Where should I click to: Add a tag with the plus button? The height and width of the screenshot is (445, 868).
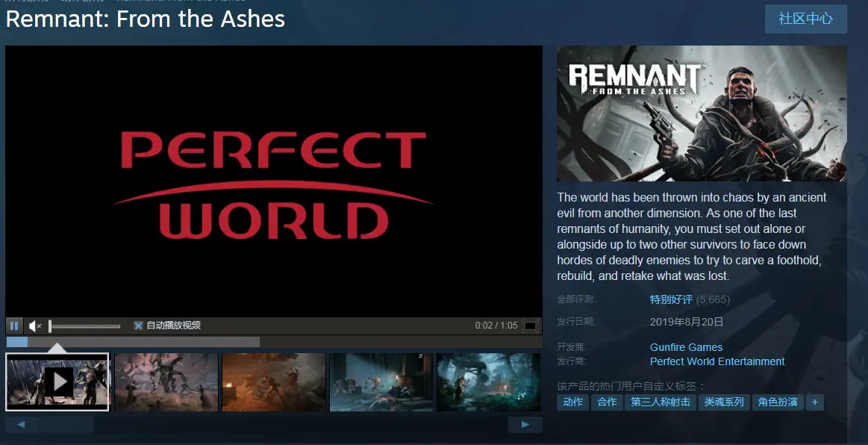pyautogui.click(x=815, y=402)
